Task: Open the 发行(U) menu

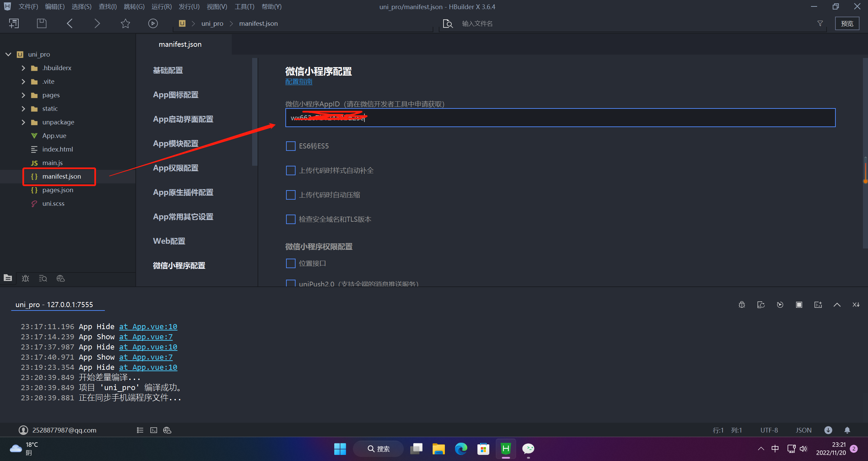Action: pos(189,6)
